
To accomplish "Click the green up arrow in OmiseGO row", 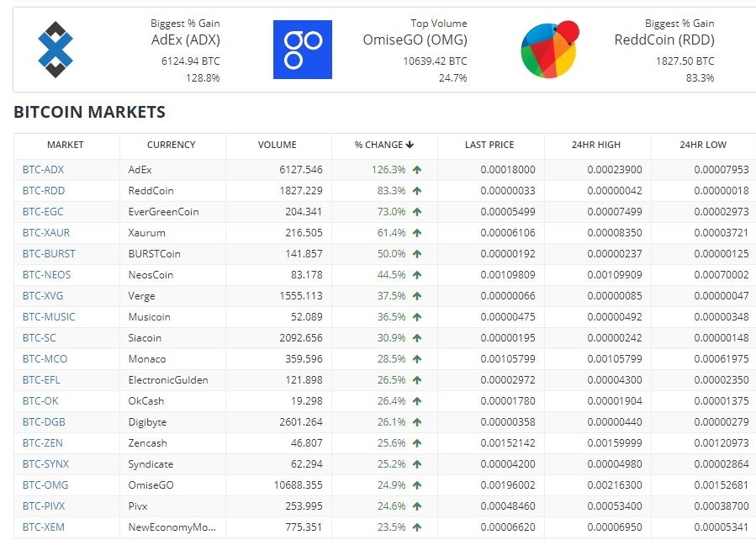I will 417,485.
